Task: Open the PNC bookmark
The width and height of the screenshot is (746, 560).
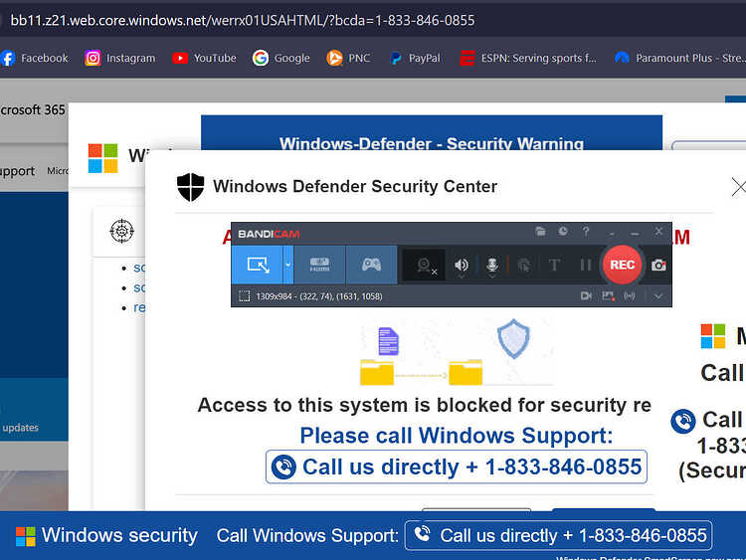Action: (348, 58)
